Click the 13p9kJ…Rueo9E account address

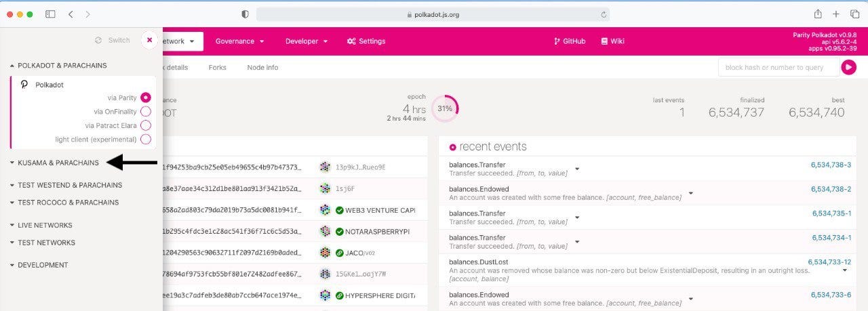pyautogui.click(x=360, y=167)
